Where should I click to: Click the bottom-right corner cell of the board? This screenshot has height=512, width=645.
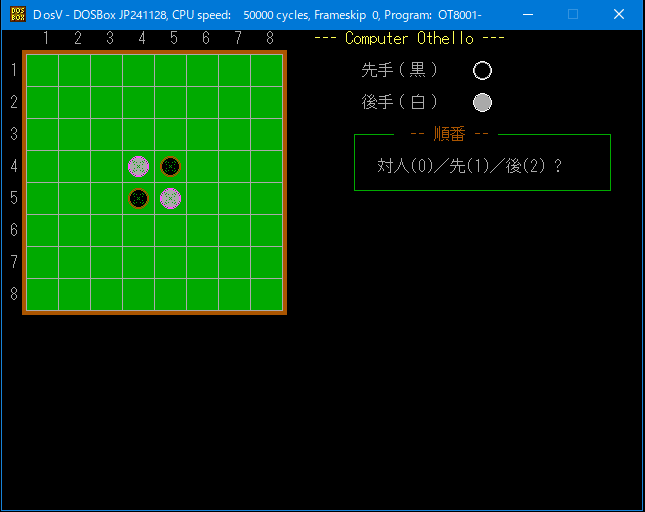266,294
